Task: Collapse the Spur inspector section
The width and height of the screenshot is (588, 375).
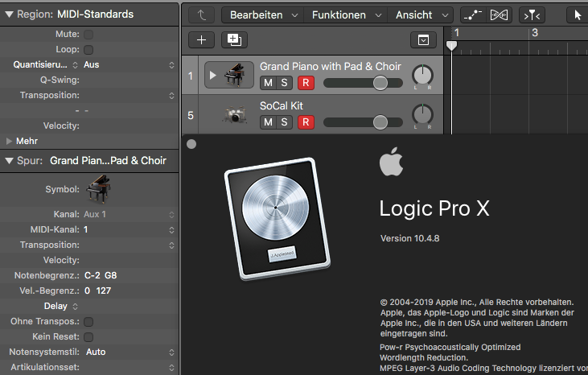Action: (9, 161)
